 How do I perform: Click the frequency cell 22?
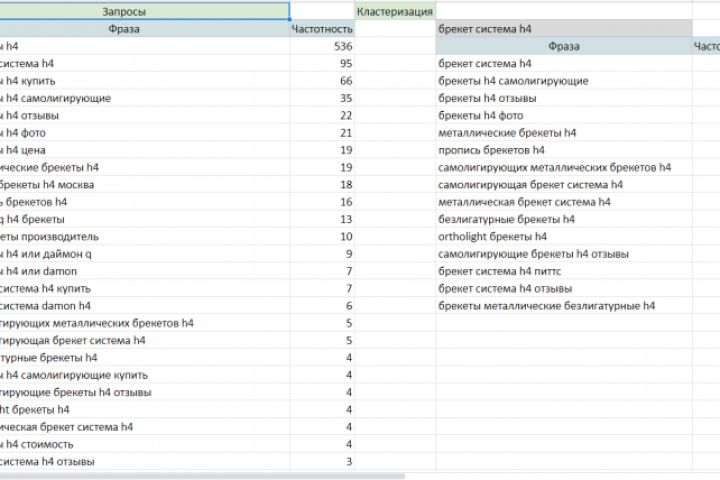tap(322, 115)
